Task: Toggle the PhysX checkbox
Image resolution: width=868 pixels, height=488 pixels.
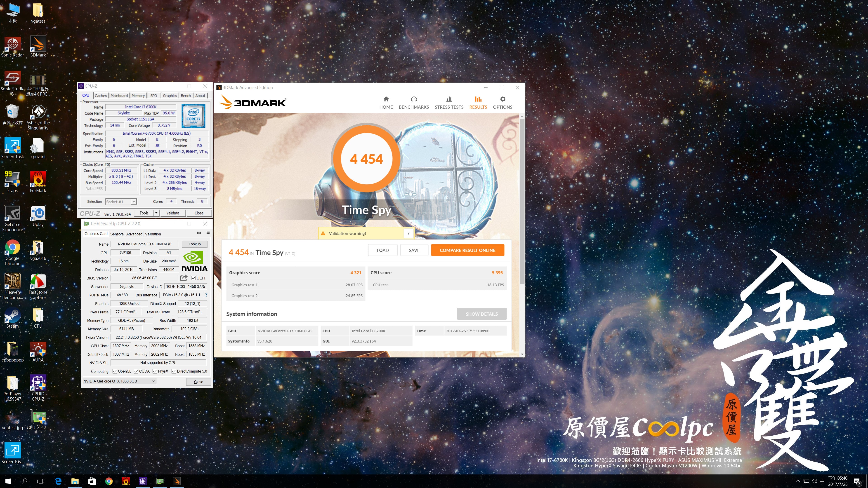Action: point(155,371)
